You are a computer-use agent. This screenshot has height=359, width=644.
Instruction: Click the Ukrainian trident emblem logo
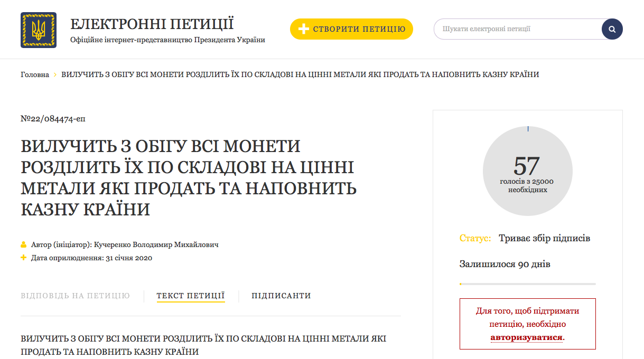point(38,30)
